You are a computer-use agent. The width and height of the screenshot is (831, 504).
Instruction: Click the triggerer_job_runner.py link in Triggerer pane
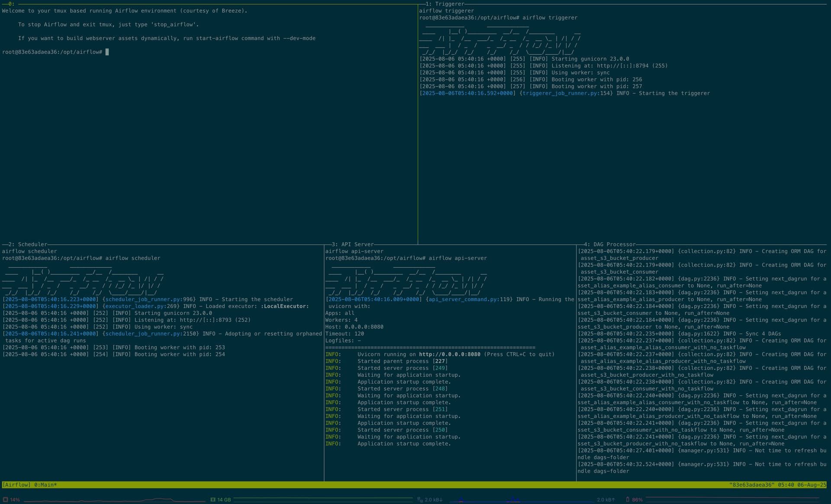coord(560,93)
